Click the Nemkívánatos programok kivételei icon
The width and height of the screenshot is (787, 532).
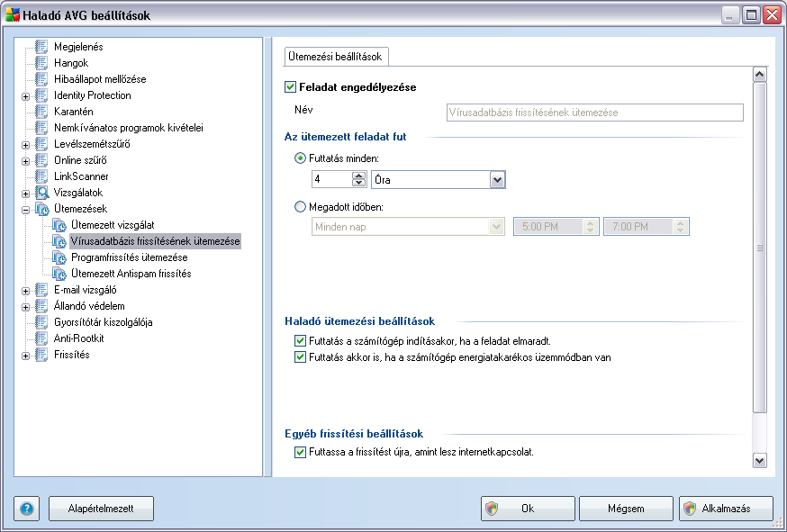tap(41, 128)
